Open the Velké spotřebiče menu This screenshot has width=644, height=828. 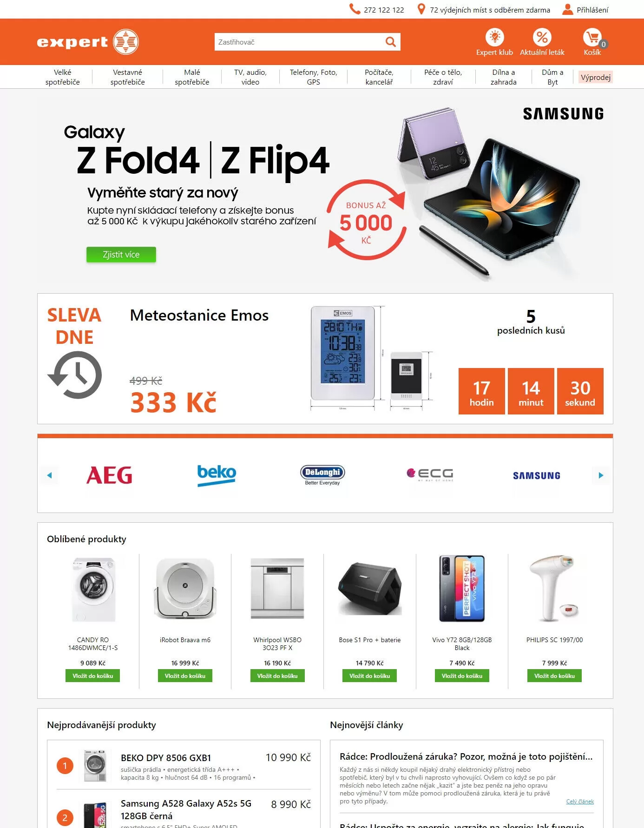(63, 77)
